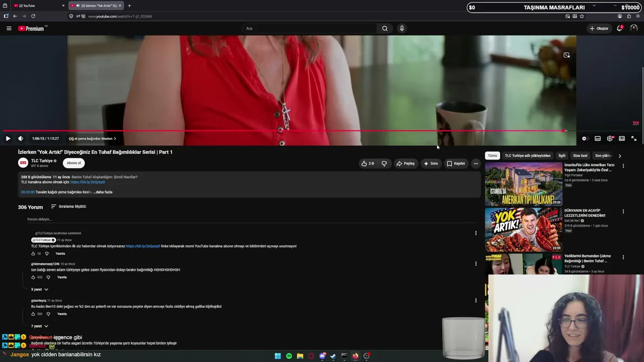Reply to the pinned TLCTurkiye comment
The height and width of the screenshot is (362, 644).
point(60,253)
